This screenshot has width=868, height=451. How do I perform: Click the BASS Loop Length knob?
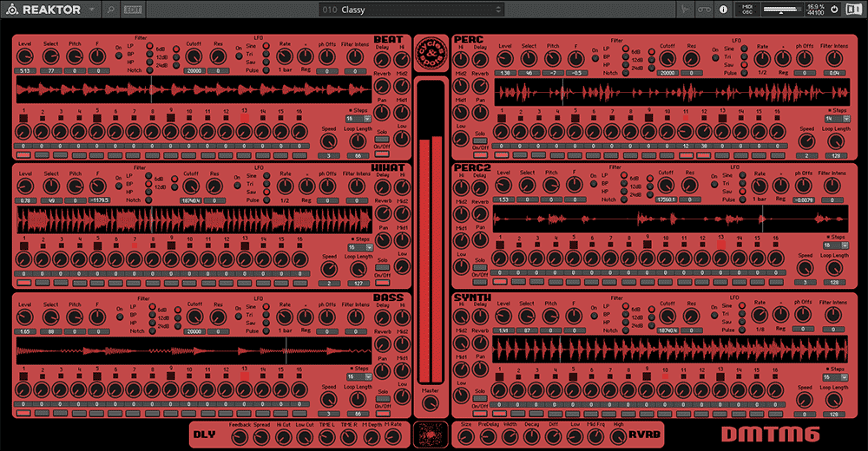point(358,400)
